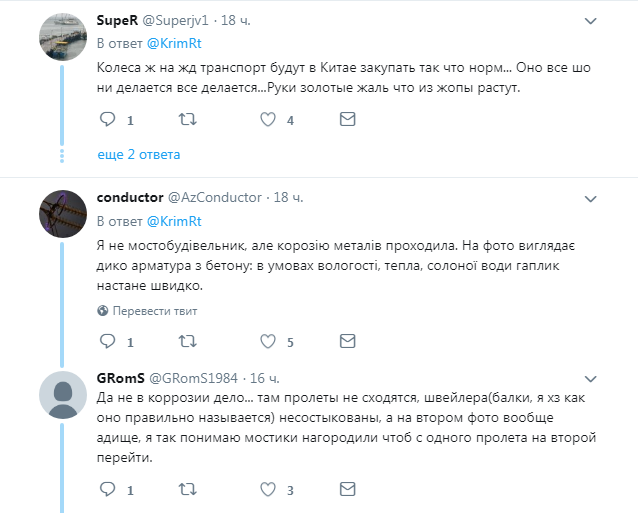638x513 pixels.
Task: Send SupeR's tweet via direct message
Action: (x=347, y=120)
